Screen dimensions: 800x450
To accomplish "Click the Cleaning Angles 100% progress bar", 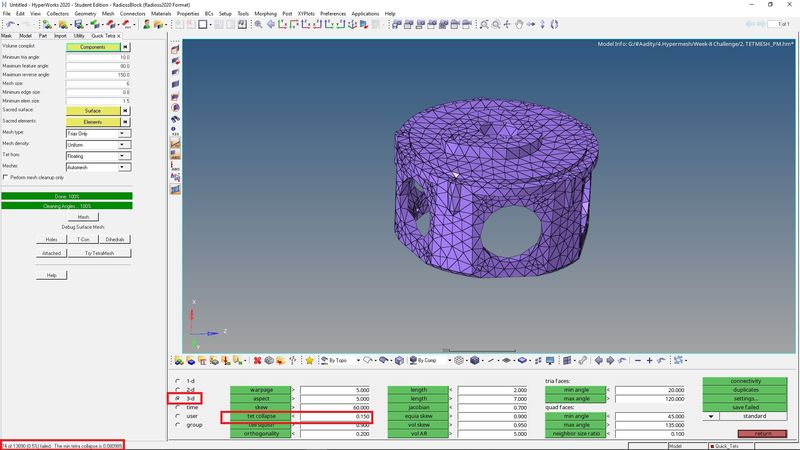I will point(67,206).
